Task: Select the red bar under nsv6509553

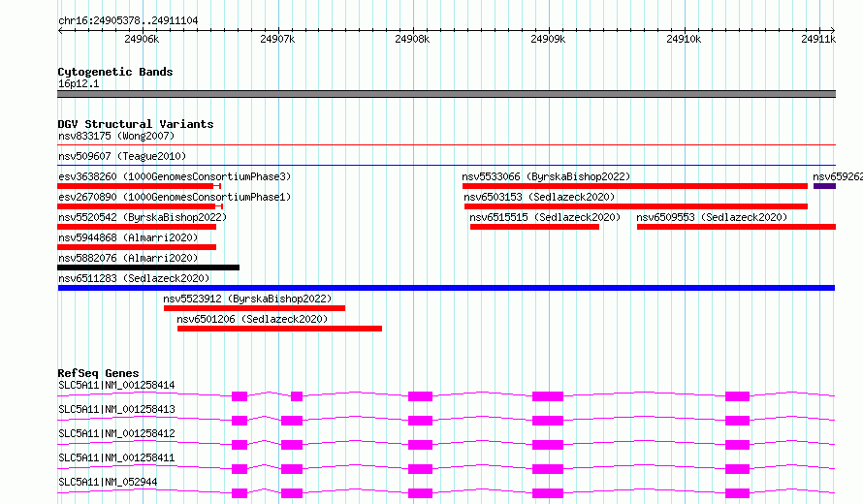Action: [736, 227]
